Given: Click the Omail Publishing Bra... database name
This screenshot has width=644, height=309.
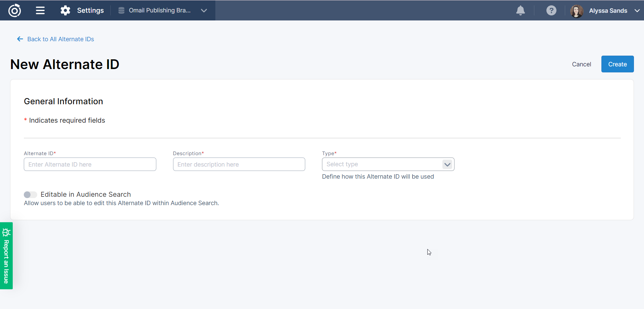Looking at the screenshot, I should point(159,10).
